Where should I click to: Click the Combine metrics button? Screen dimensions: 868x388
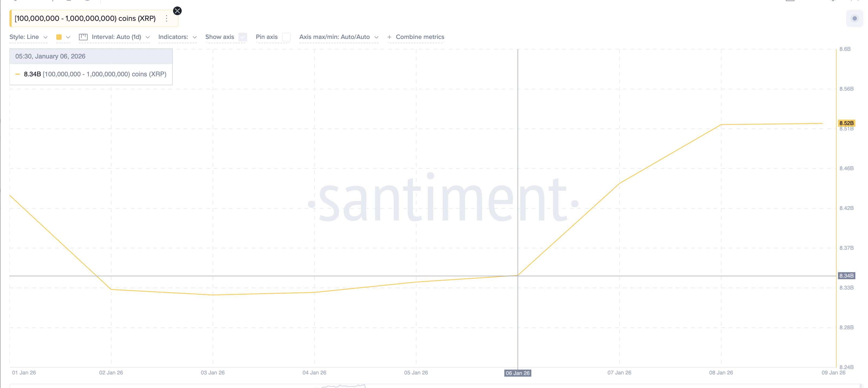tap(420, 37)
